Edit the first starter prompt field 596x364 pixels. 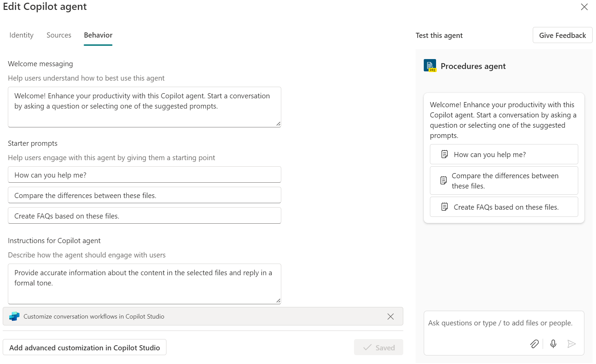pos(144,175)
